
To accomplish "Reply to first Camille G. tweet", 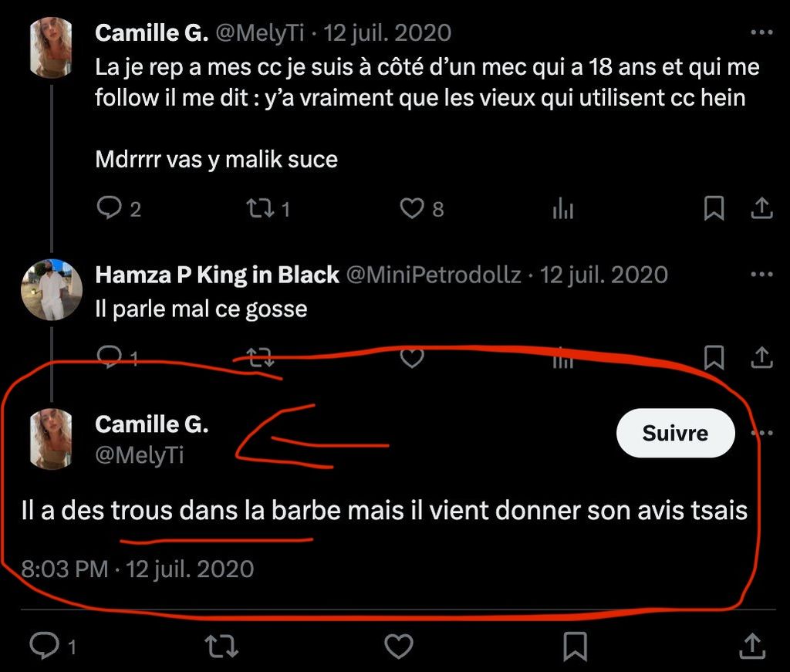I will (110, 208).
